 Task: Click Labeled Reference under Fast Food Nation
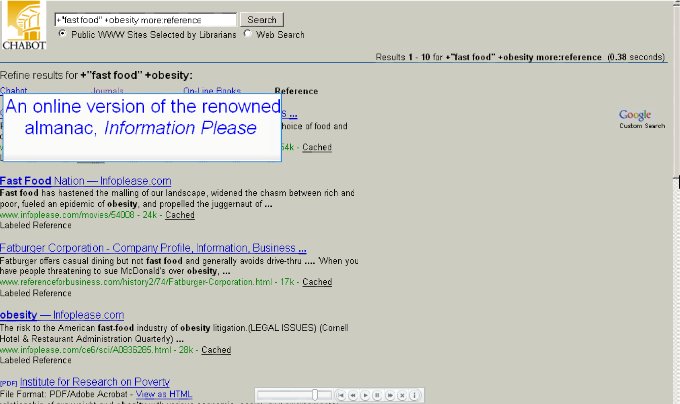point(36,225)
